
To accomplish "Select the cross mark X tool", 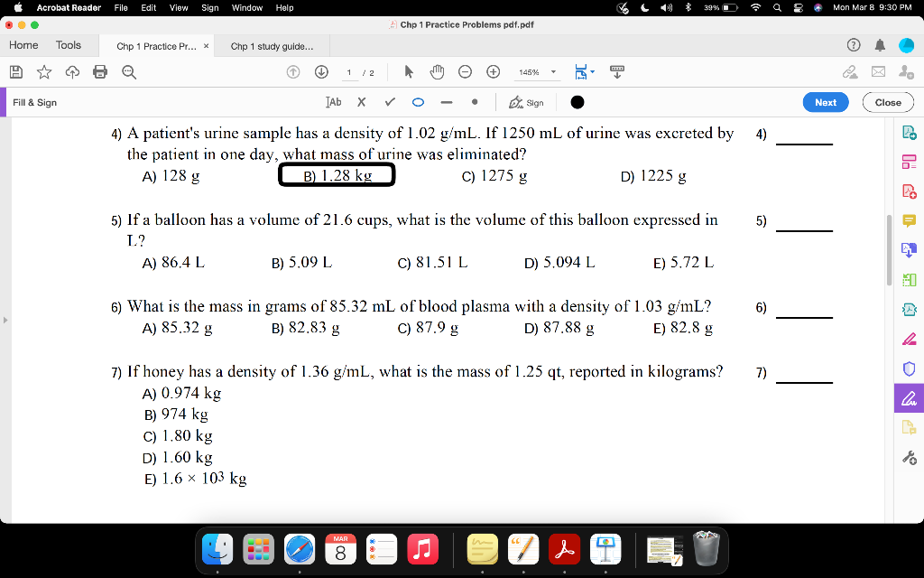I will coord(361,102).
